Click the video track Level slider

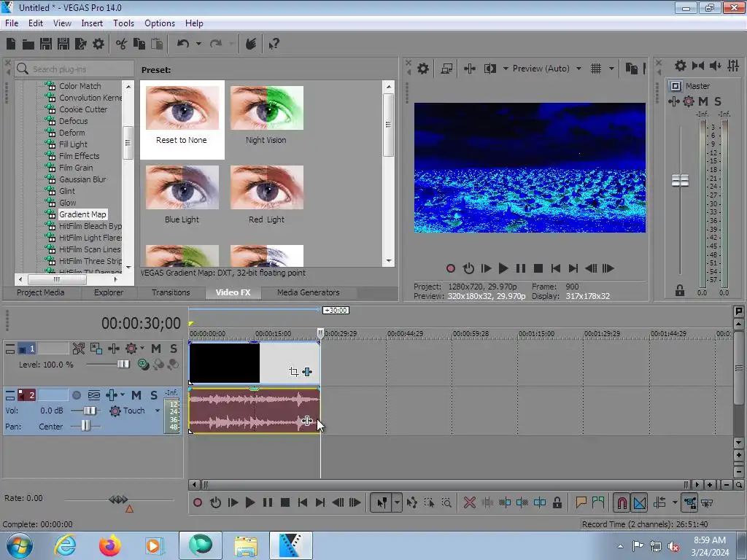point(123,365)
